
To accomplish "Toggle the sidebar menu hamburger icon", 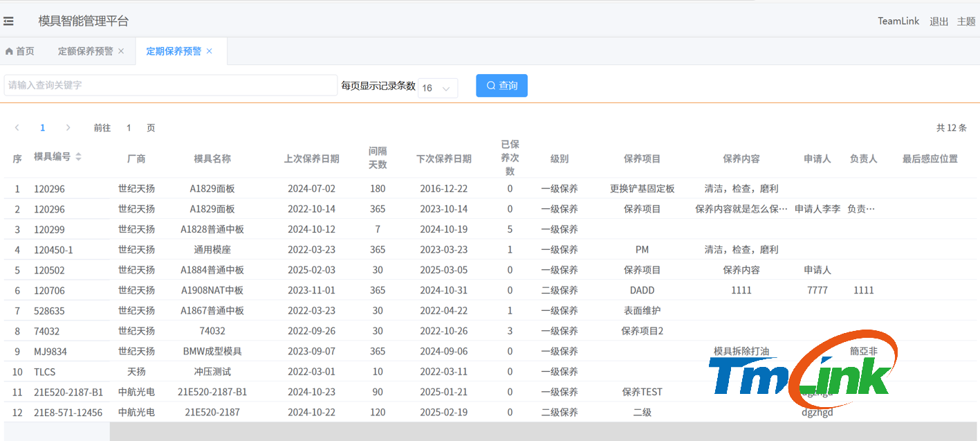I will click(x=9, y=21).
